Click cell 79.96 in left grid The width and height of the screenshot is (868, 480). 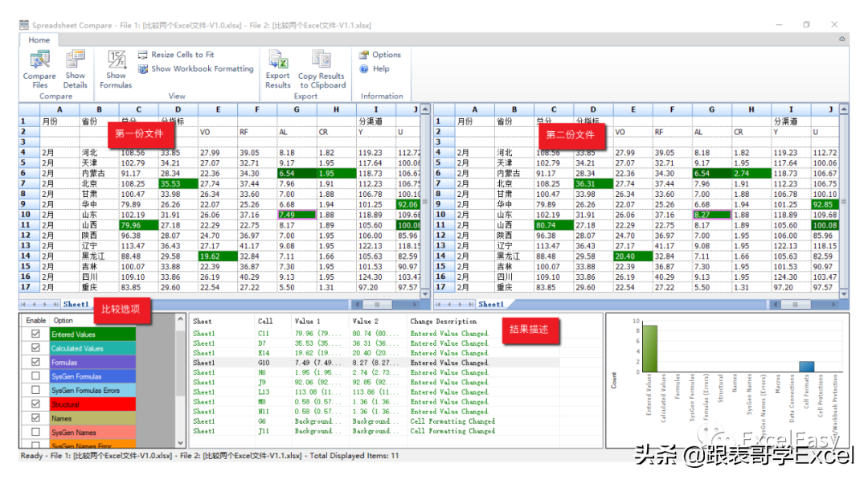pos(138,225)
